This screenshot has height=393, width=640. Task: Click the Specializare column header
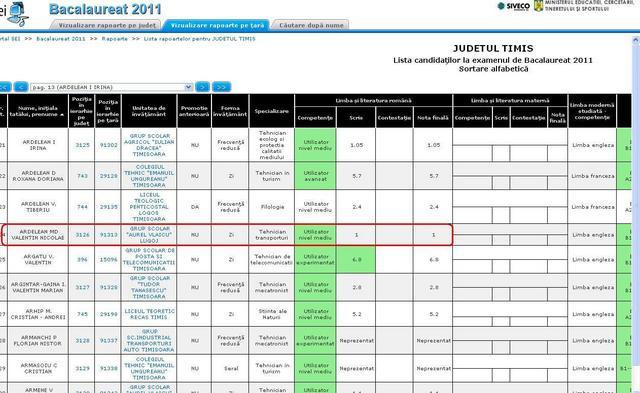click(271, 111)
